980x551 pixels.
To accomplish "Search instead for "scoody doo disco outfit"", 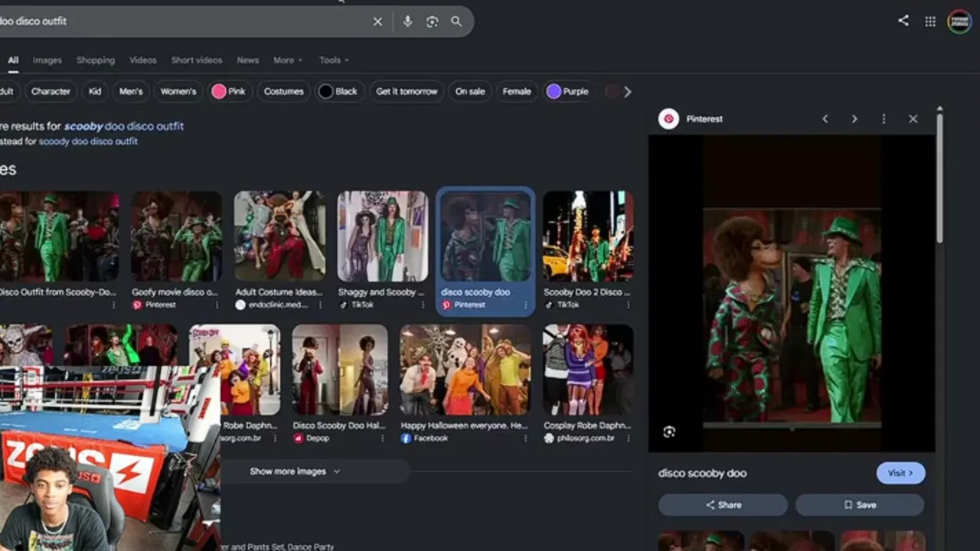I will point(88,142).
